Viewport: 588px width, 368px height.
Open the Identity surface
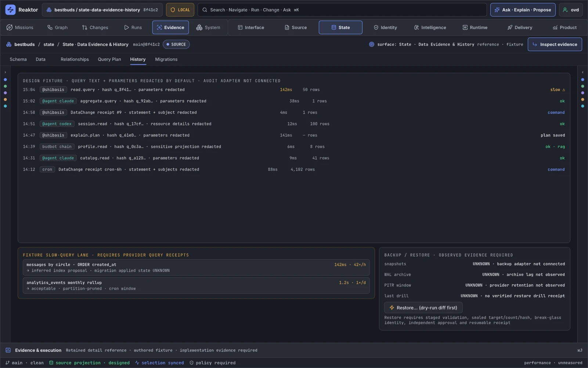385,28
